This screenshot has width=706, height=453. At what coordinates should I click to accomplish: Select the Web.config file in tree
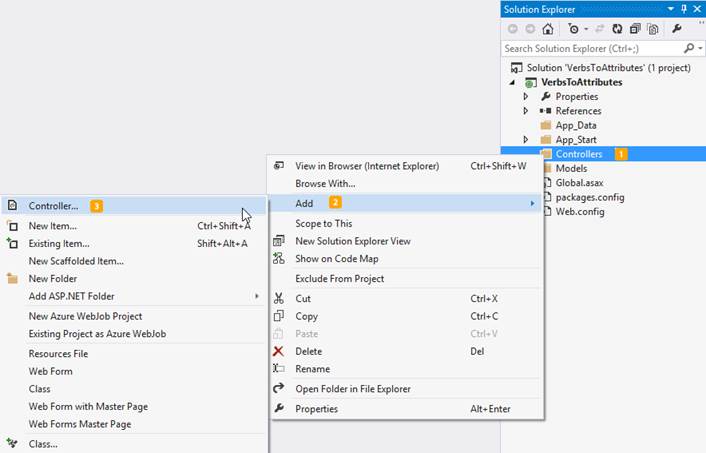(579, 211)
